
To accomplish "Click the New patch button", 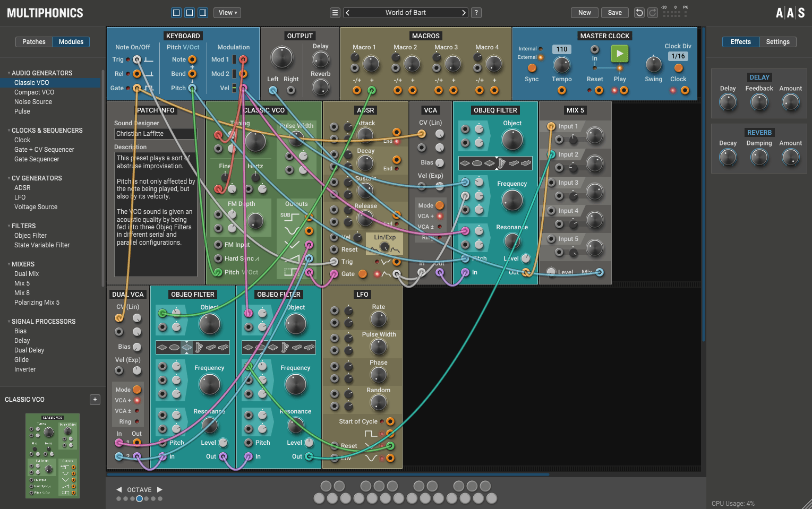I will (584, 13).
